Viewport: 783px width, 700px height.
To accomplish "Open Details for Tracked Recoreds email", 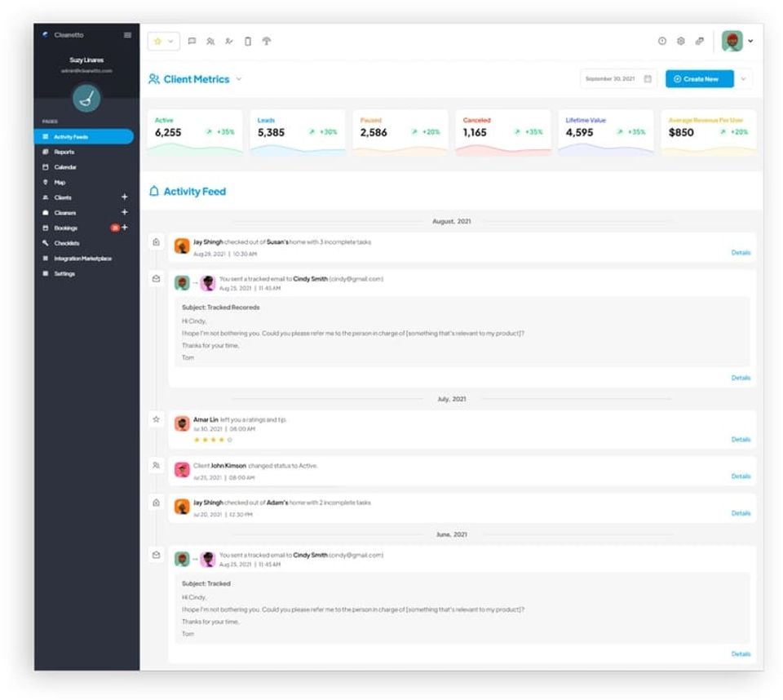I will tap(741, 378).
